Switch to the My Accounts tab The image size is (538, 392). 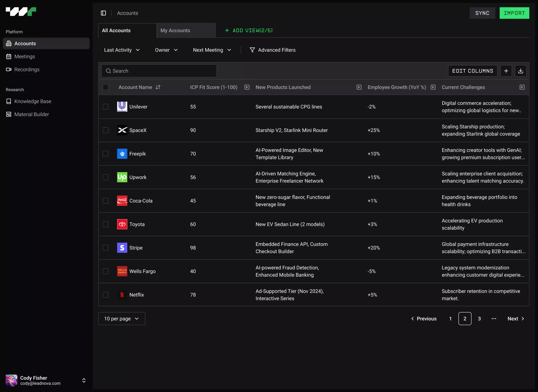coord(186,30)
